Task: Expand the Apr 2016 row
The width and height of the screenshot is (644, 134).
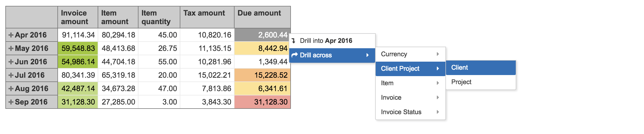Action: [x=11, y=35]
